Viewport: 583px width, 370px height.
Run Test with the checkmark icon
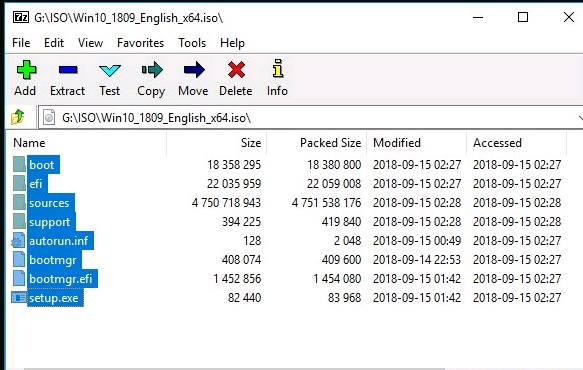click(110, 70)
